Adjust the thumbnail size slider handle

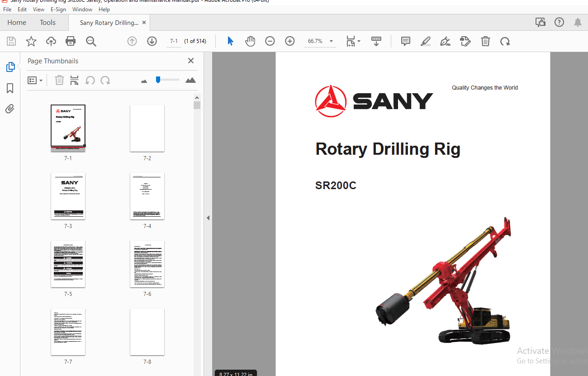(x=158, y=80)
